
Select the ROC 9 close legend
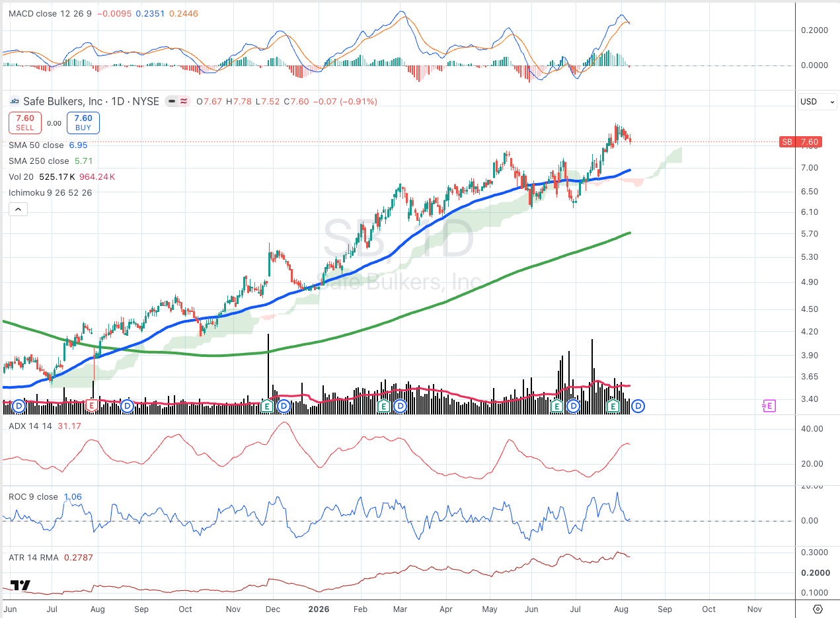[33, 496]
